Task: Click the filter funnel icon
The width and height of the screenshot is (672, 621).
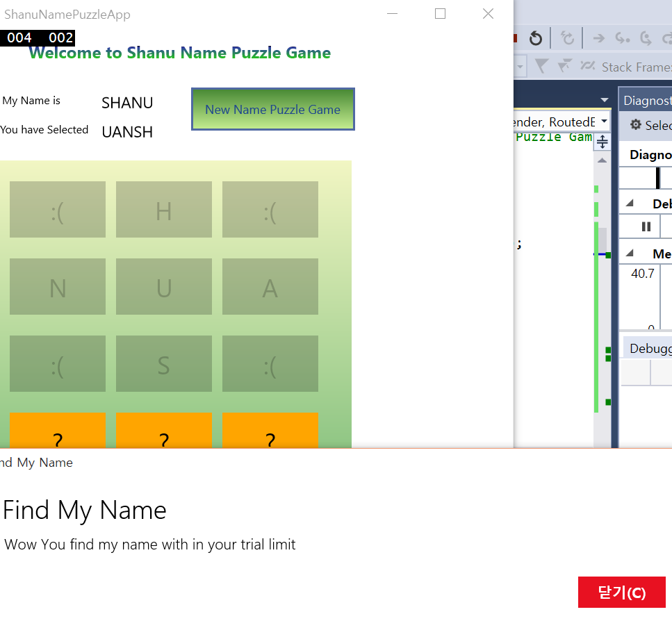Action: click(541, 67)
